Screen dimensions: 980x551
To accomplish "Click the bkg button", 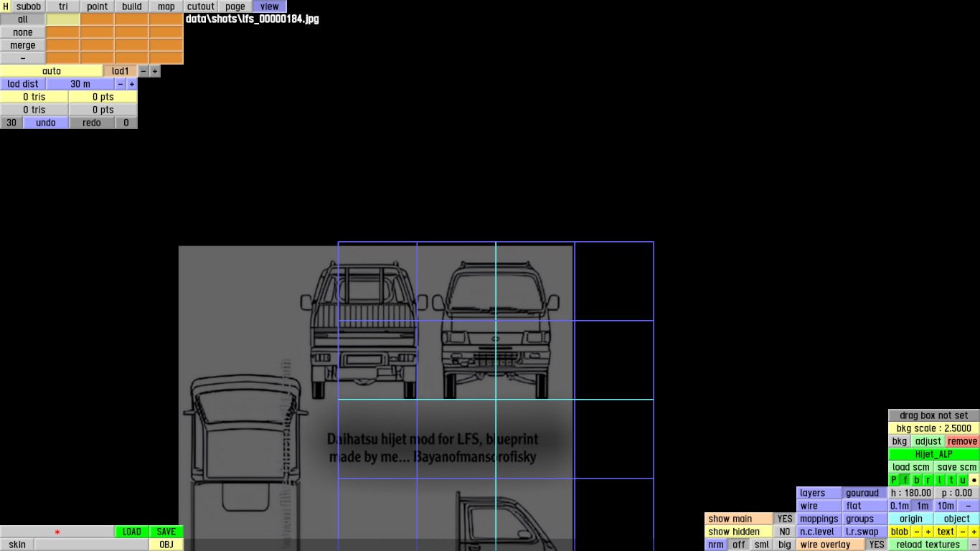I will click(900, 441).
